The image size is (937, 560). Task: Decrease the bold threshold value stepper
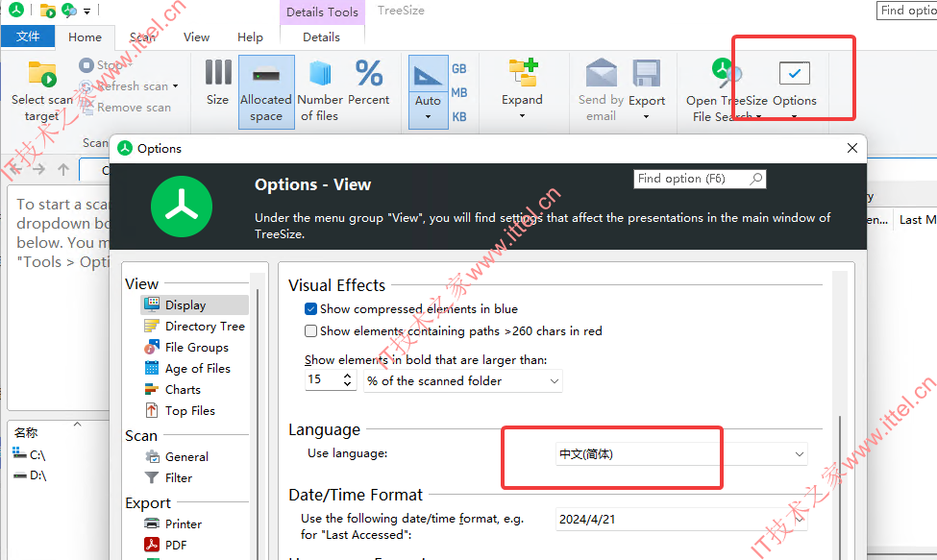[347, 384]
